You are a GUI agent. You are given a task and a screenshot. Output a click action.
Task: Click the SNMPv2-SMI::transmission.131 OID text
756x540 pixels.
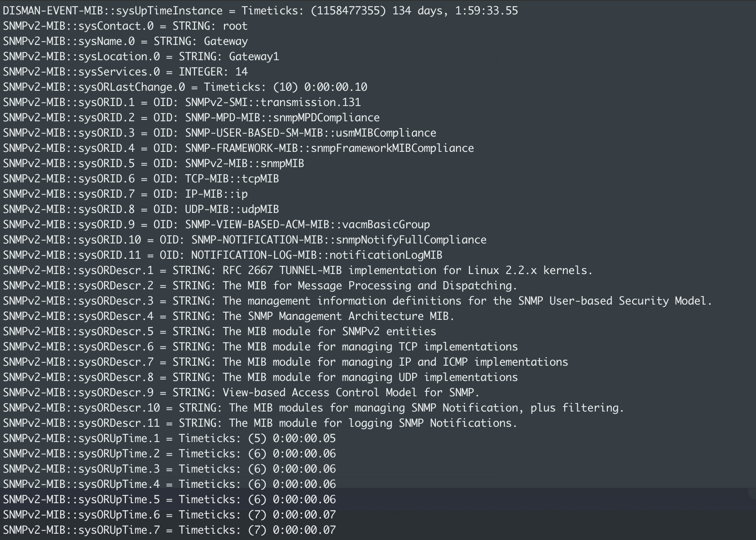point(273,102)
